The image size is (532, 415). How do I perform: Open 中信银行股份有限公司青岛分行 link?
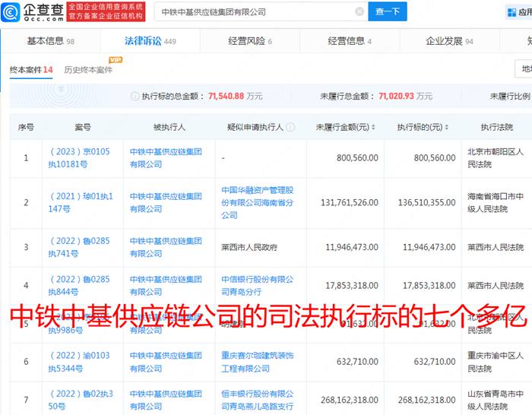coord(258,285)
